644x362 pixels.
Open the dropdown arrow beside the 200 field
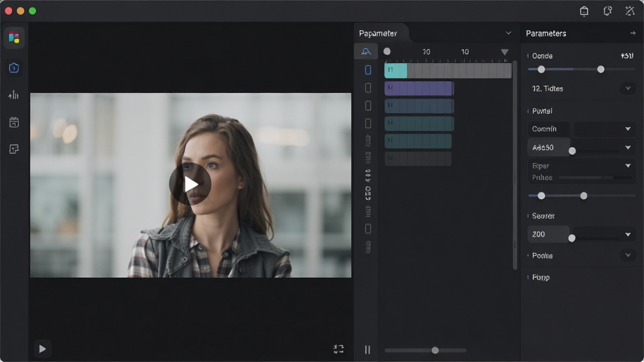tap(628, 234)
